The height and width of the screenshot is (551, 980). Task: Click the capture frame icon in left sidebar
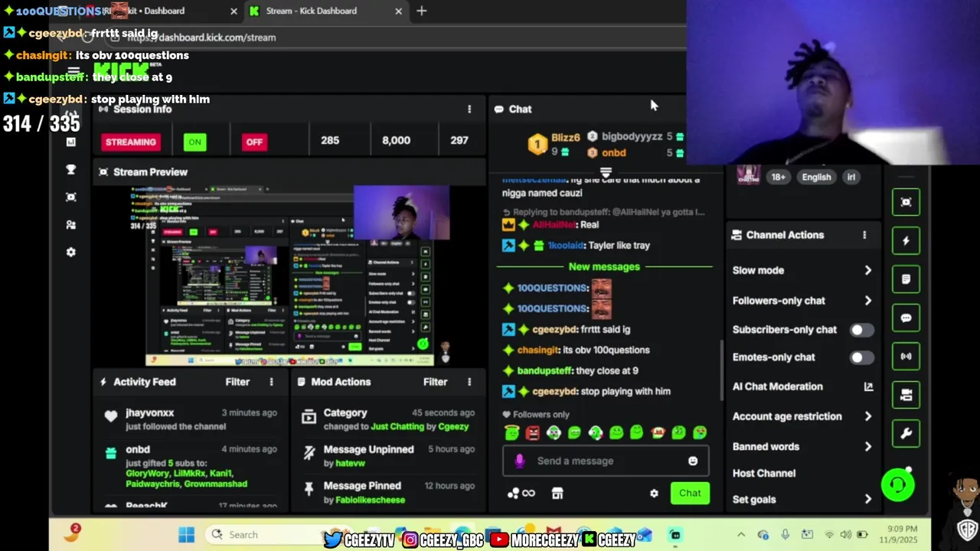click(71, 197)
